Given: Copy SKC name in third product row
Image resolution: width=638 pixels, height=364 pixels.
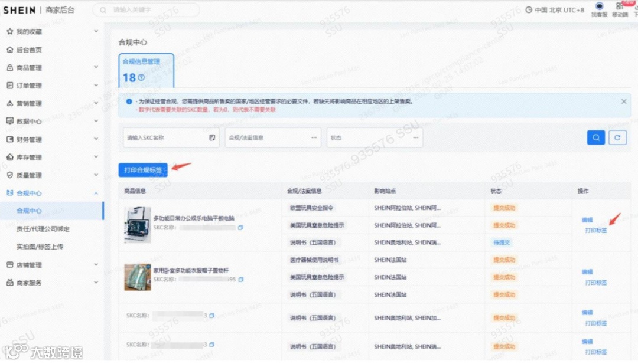Looking at the screenshot, I should 211,315.
